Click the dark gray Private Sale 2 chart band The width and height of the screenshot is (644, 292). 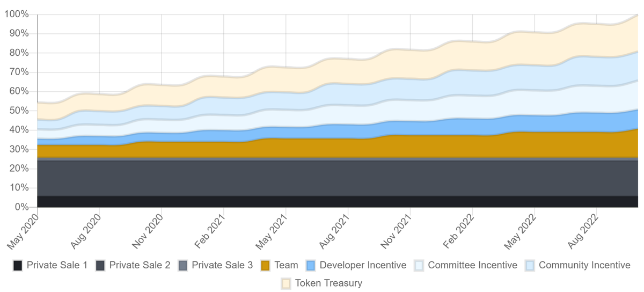pos(322,177)
